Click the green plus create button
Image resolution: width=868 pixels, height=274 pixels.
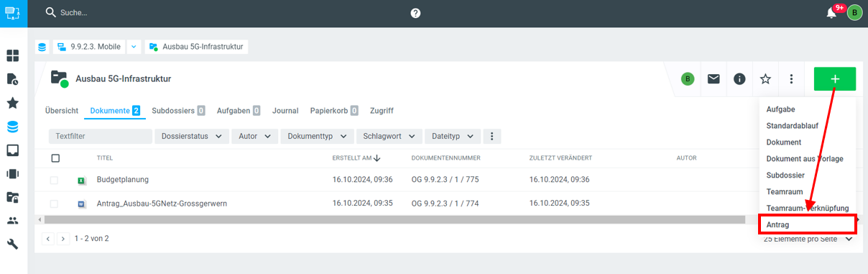[835, 79]
